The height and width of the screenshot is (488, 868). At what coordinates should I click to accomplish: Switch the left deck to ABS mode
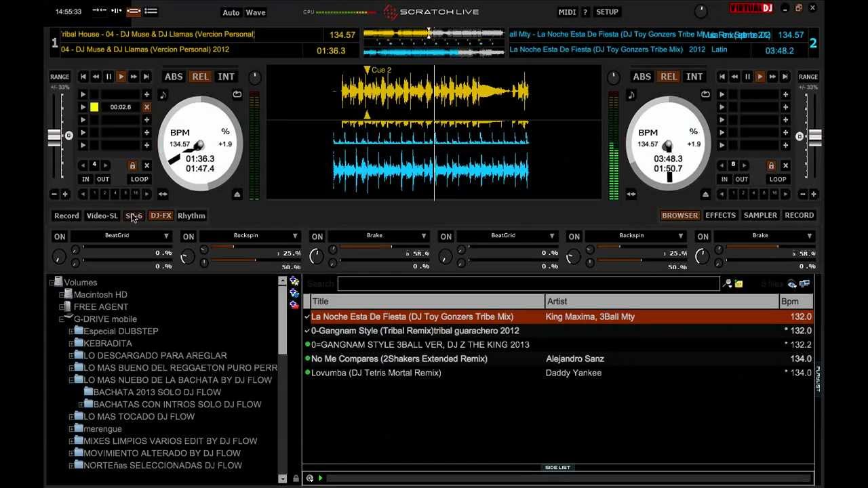point(174,77)
